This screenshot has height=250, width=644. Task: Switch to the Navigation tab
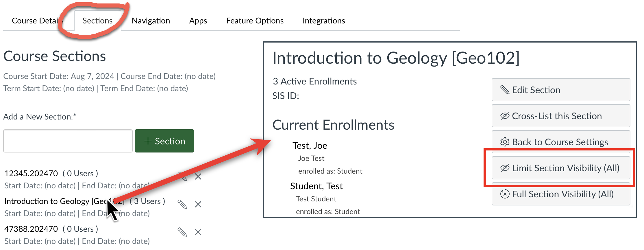[151, 21]
